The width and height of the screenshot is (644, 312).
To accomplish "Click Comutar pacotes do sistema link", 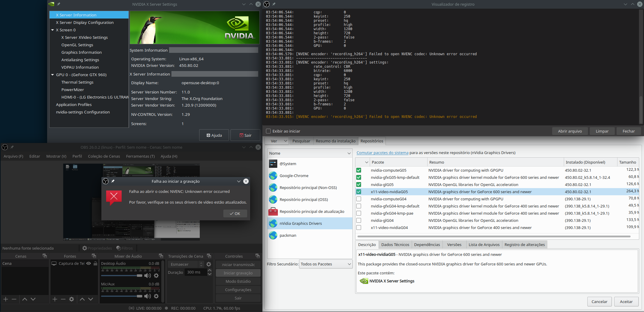I will (383, 153).
